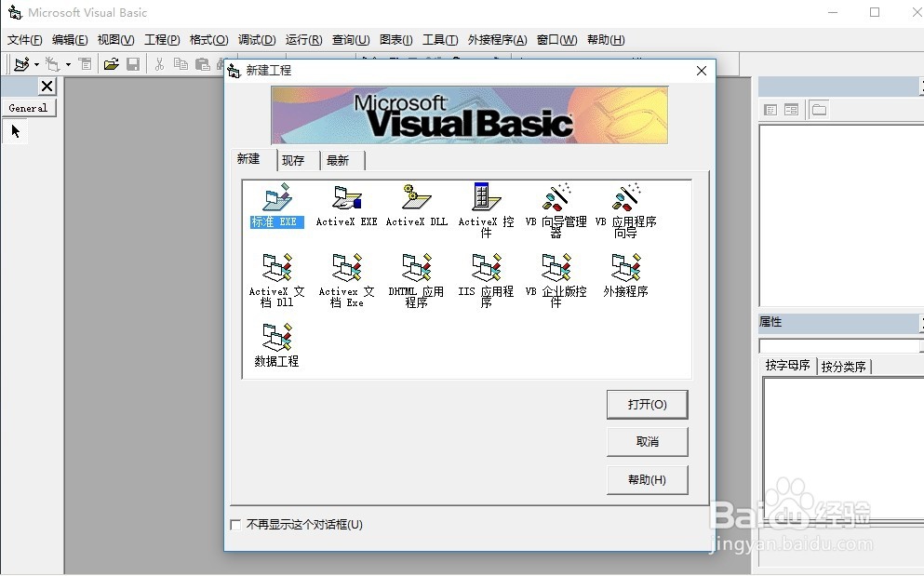This screenshot has height=576, width=924.
Task: Click the Paste toolbar icon
Action: (x=203, y=63)
